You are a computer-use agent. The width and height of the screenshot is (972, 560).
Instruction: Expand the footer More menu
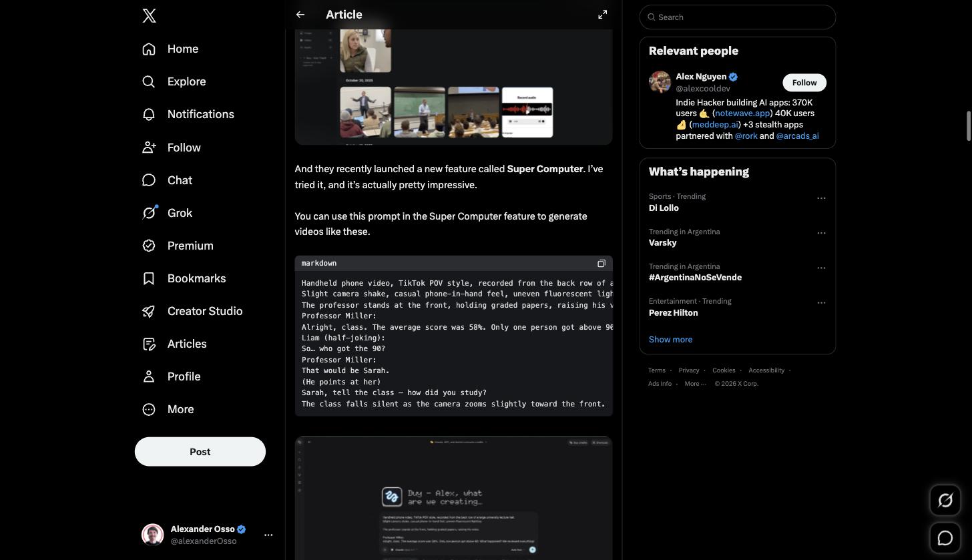click(695, 384)
